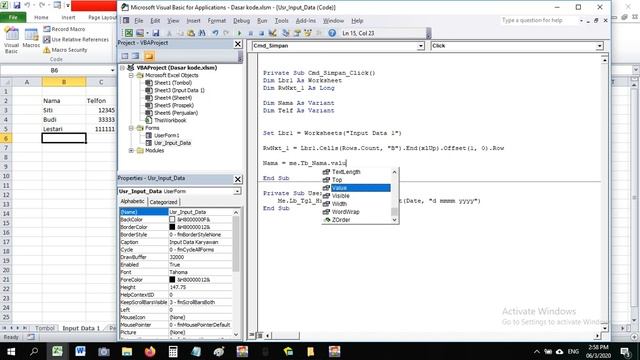Click View Object icon in Project pane

(x=136, y=56)
